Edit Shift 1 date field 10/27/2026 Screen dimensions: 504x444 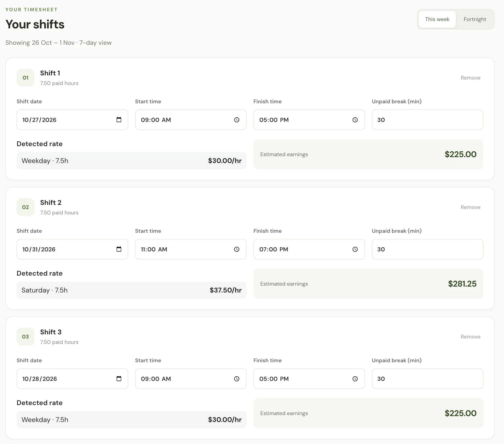point(72,120)
